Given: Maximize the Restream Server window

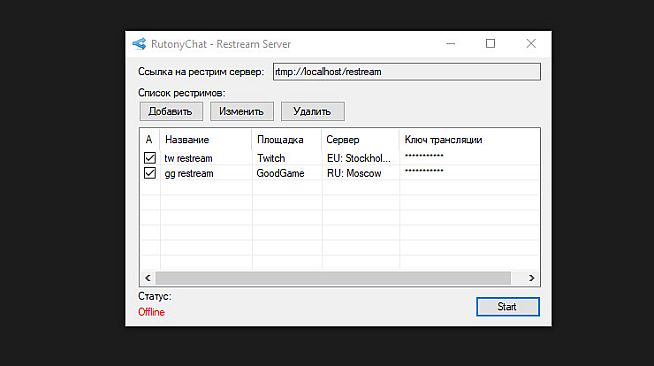Looking at the screenshot, I should click(x=490, y=43).
